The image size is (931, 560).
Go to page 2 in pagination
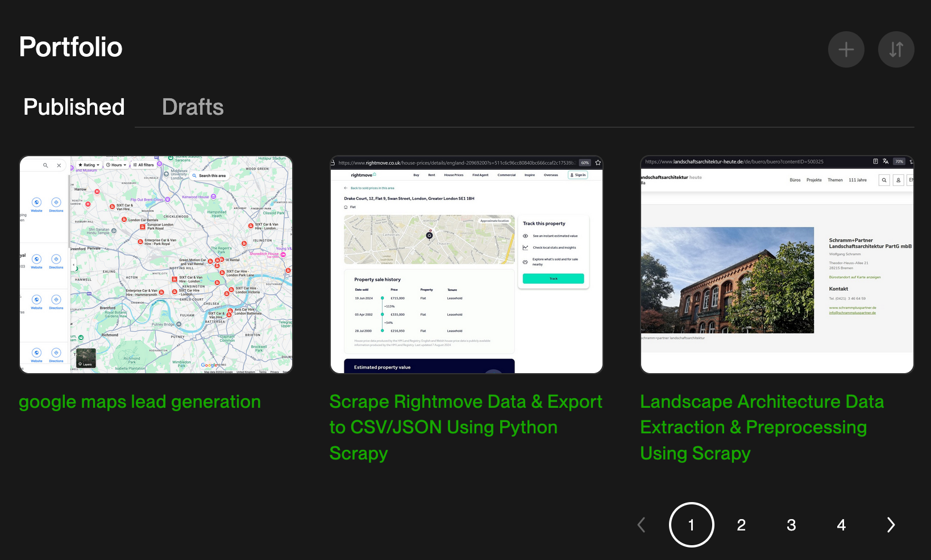coord(741,525)
